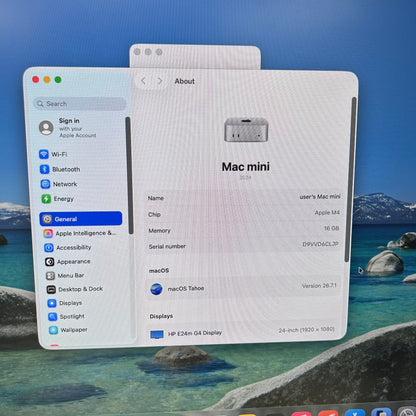Click the Apple Account avatar icon
416x416 pixels.
click(46, 128)
